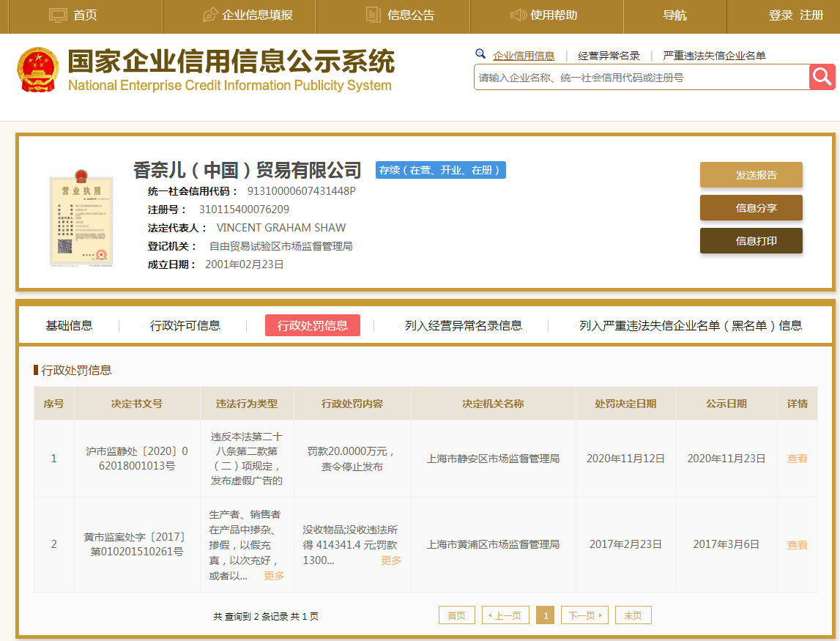Switch to the 基础信息 tab
Screen dimensions: 840x641
click(69, 325)
